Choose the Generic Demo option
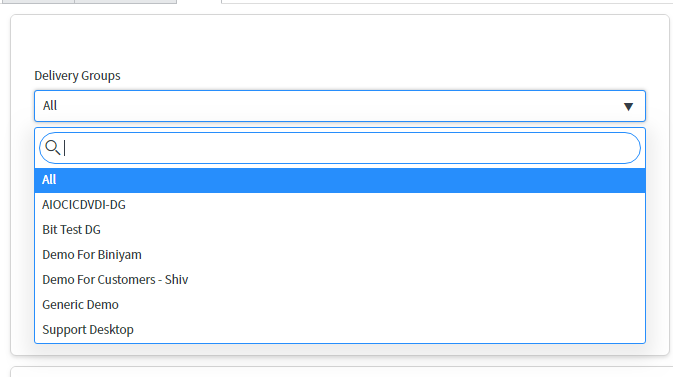The height and width of the screenshot is (377, 673). (x=340, y=304)
